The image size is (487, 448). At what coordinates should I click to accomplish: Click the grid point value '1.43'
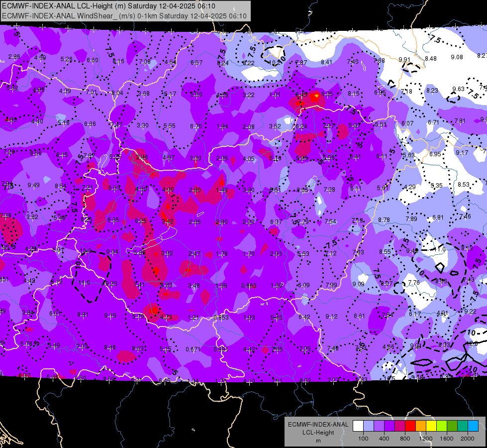tap(222, 190)
